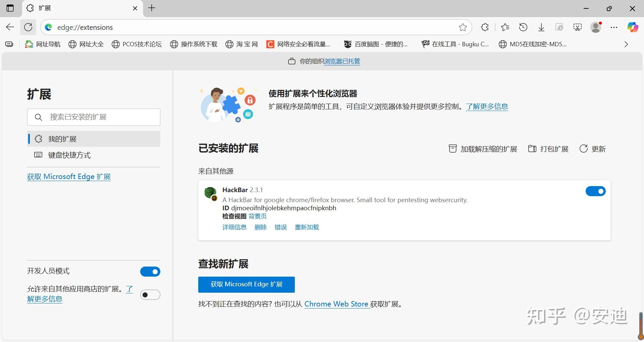Screen dimensions: 644x342
Task: Click 重新加载 for HackBar
Action: (x=307, y=227)
